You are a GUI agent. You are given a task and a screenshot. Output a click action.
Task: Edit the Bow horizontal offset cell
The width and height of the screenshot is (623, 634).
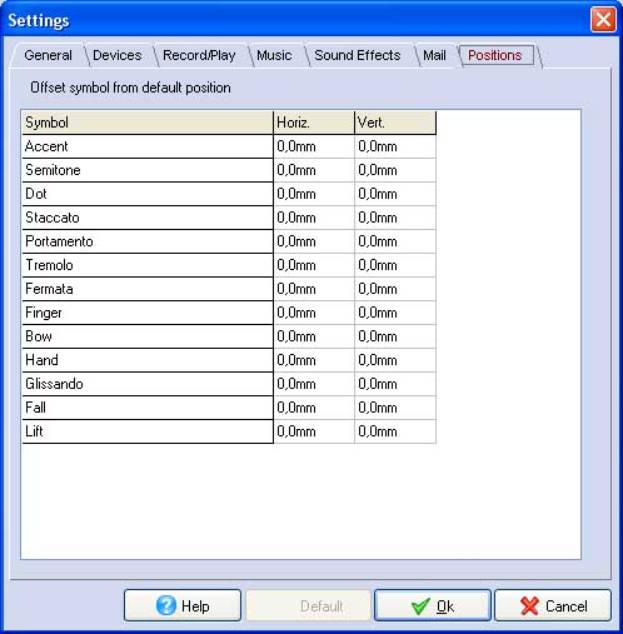click(x=314, y=336)
